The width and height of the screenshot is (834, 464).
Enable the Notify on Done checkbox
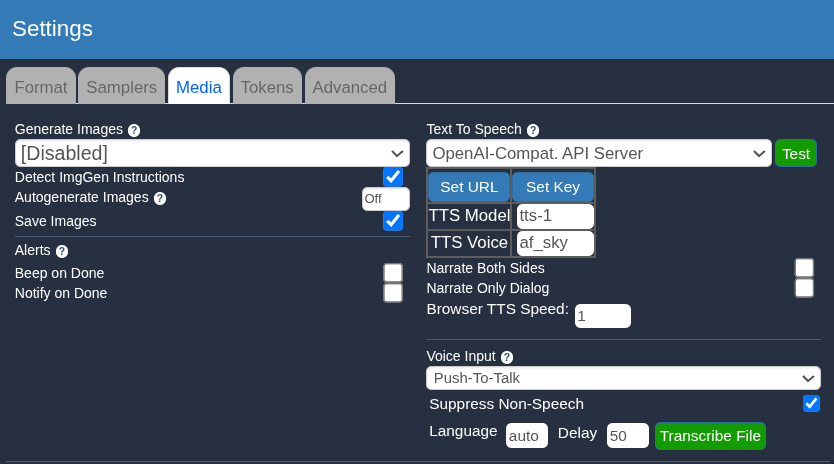pos(393,293)
